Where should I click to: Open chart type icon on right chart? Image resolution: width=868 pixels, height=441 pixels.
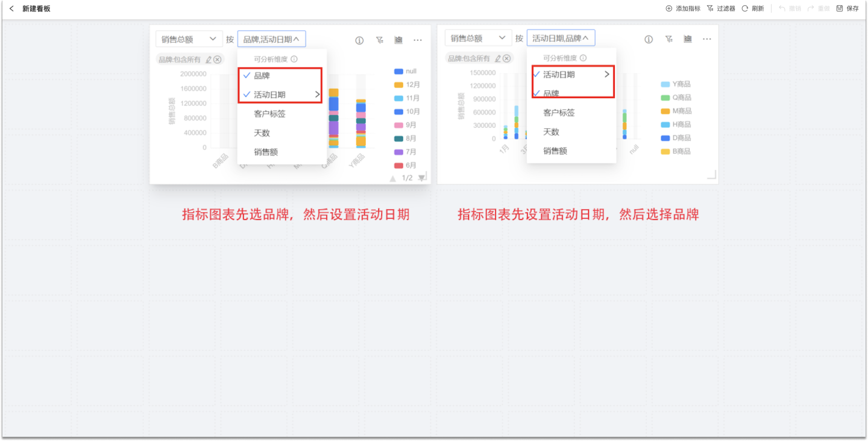688,39
